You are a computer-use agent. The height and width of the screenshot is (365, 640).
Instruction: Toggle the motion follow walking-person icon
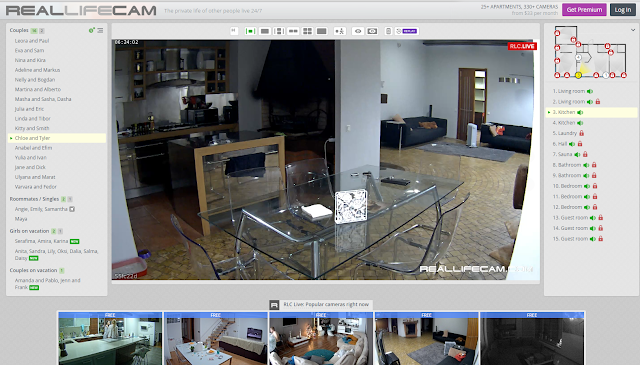click(340, 31)
